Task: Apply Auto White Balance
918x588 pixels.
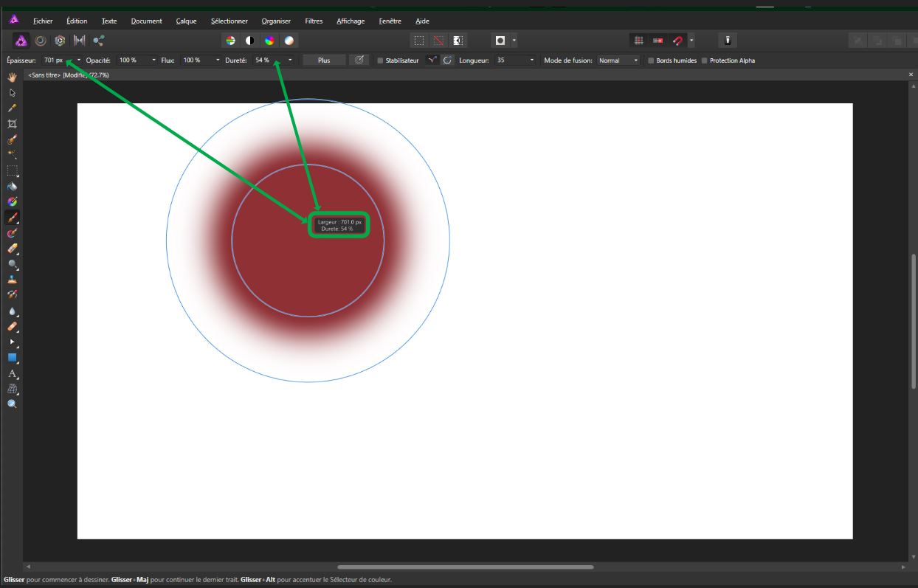Action: 289,41
